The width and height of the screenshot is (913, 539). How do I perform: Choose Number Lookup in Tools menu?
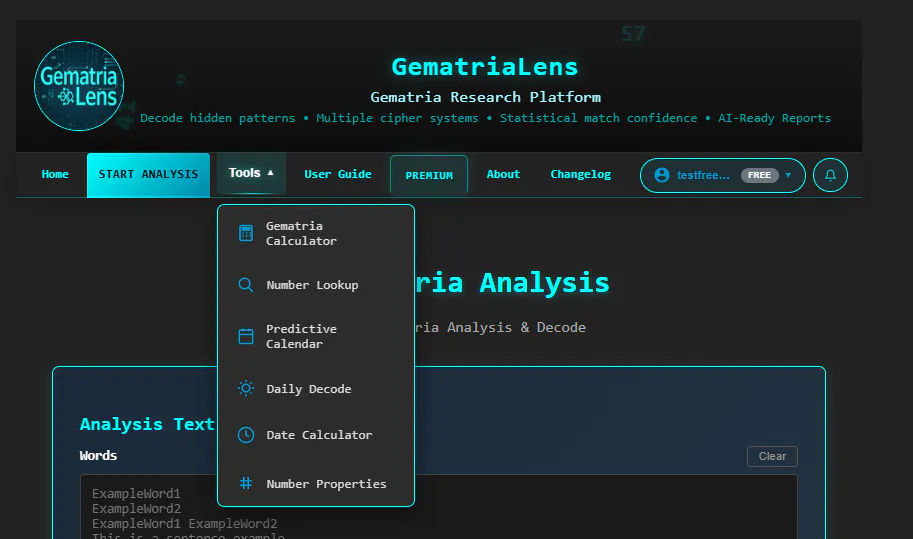(x=316, y=285)
